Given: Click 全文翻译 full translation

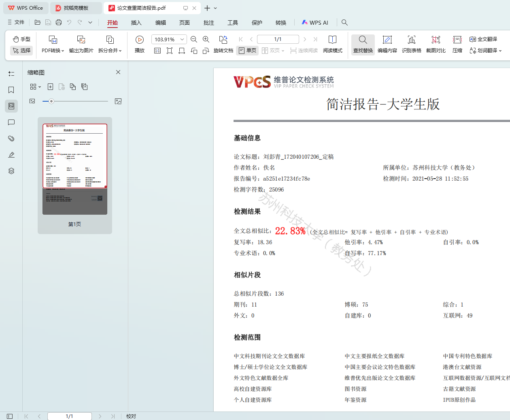Looking at the screenshot, I should pyautogui.click(x=483, y=39).
